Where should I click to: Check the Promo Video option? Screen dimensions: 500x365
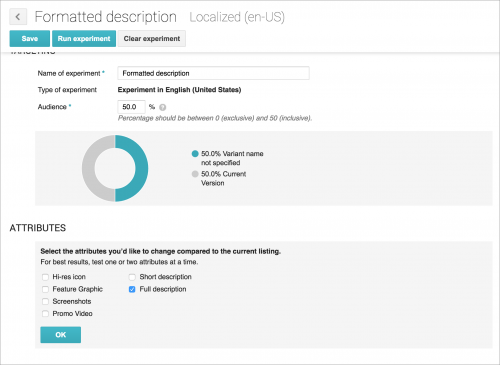point(45,314)
